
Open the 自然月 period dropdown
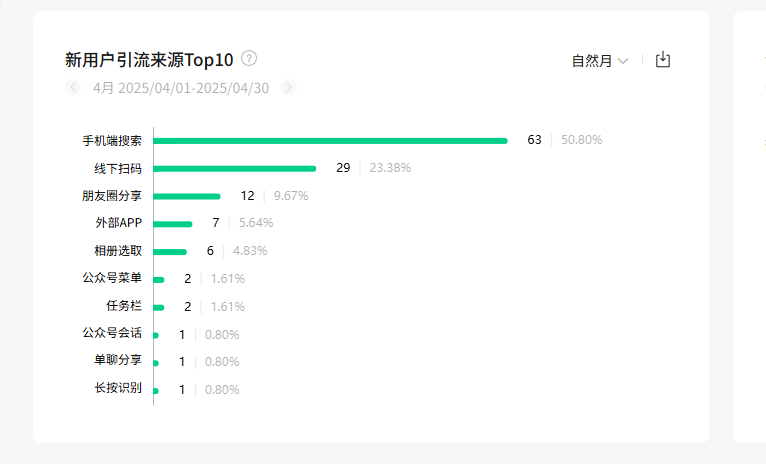click(600, 61)
